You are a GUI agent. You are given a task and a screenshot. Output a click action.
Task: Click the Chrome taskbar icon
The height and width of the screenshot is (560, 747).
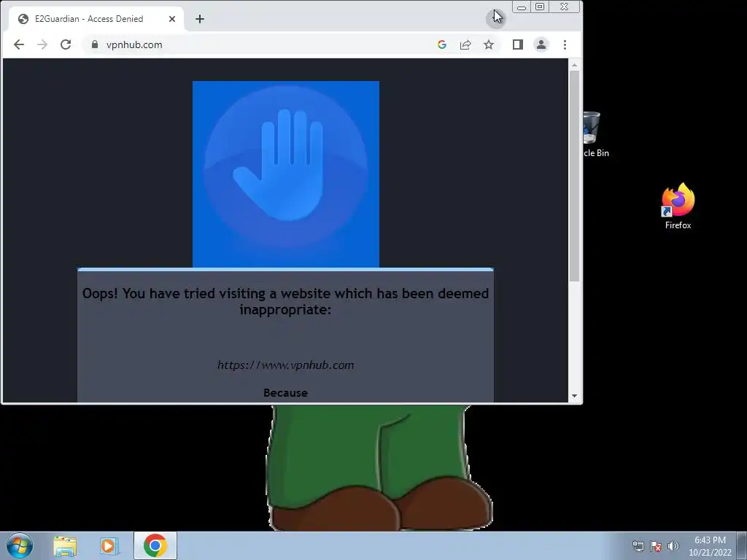(x=155, y=545)
